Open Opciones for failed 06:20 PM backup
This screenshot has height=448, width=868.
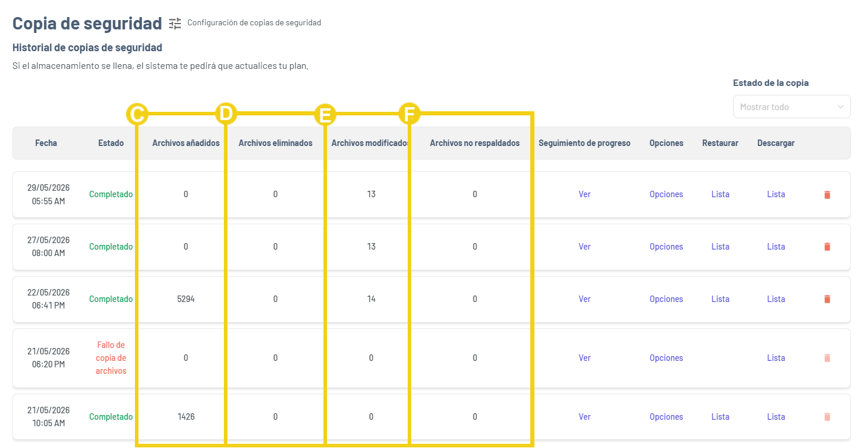click(666, 358)
